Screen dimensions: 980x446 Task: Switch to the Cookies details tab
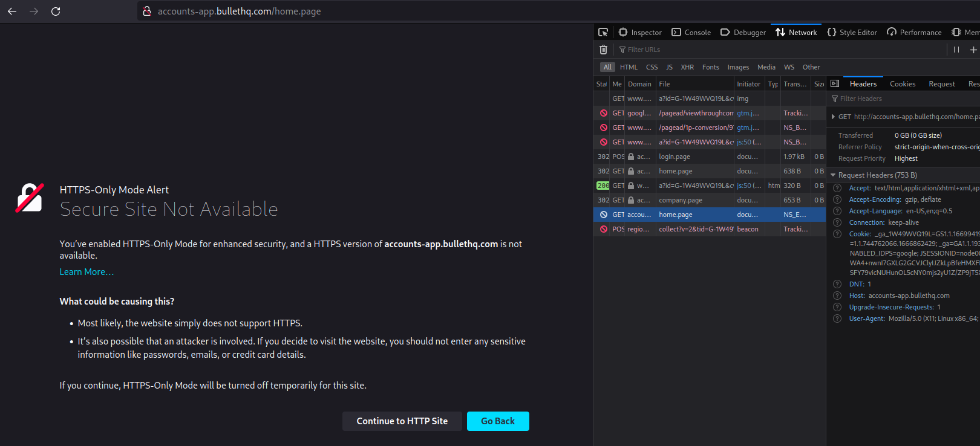902,83
